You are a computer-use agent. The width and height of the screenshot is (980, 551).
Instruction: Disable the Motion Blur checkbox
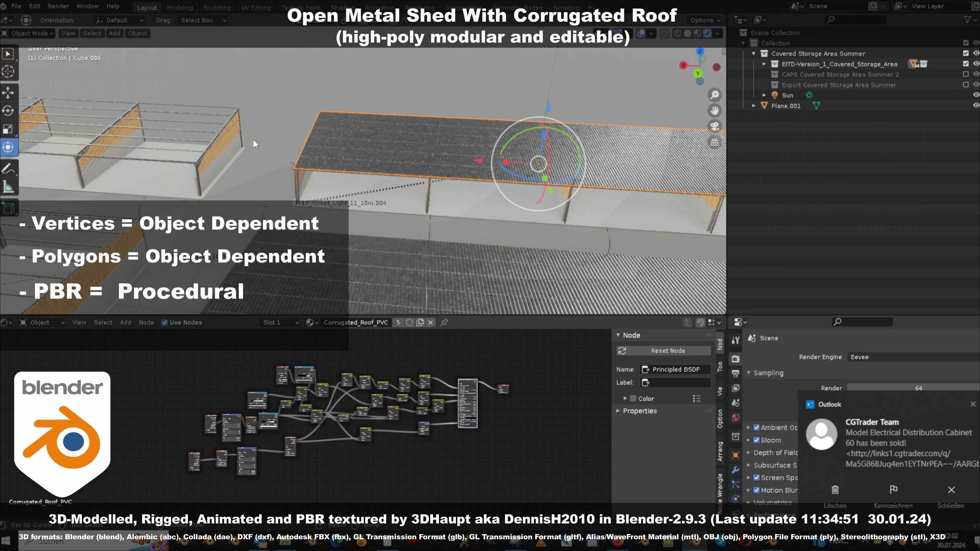757,490
